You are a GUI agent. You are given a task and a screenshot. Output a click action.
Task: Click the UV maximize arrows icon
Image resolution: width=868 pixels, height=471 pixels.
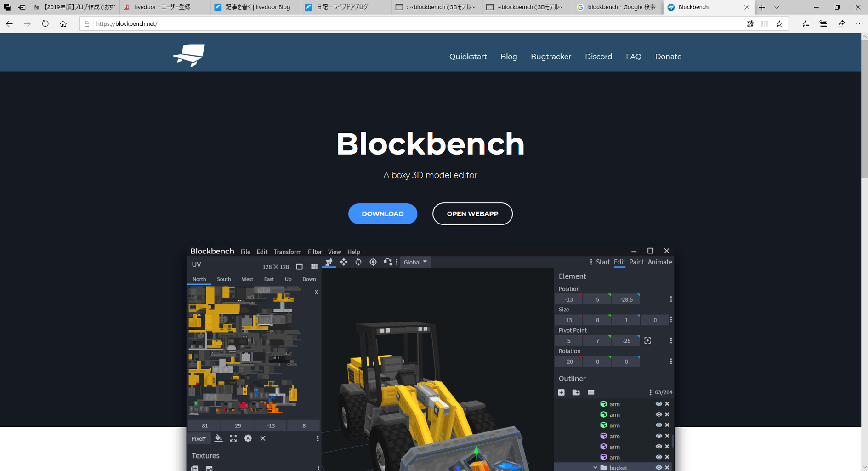pos(233,438)
